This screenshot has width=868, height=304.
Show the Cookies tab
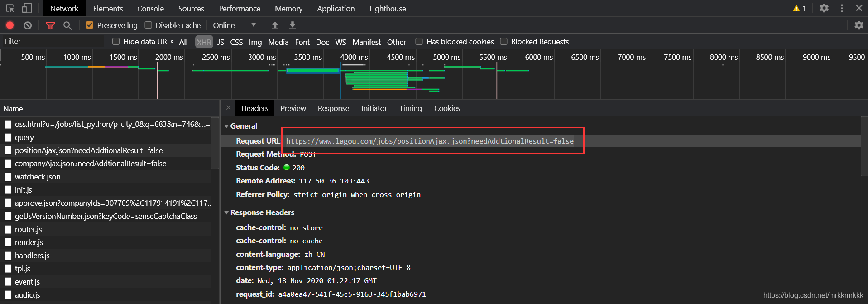pyautogui.click(x=447, y=108)
